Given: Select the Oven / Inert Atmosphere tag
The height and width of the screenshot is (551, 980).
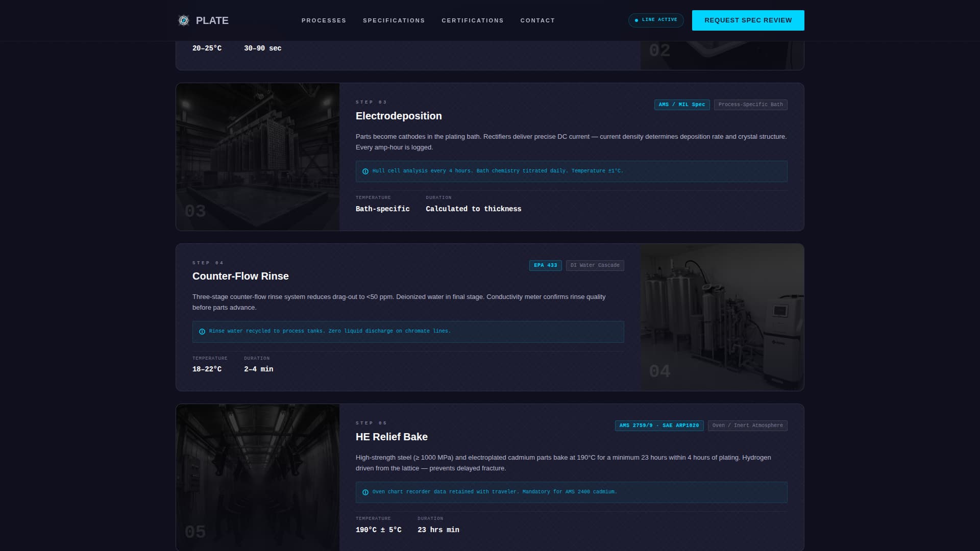Looking at the screenshot, I should pos(747,425).
